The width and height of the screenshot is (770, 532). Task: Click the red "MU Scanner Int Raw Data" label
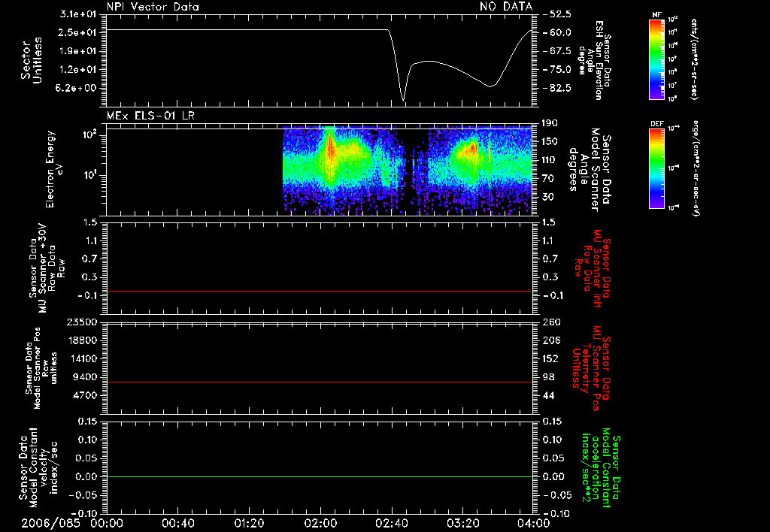tap(593, 268)
